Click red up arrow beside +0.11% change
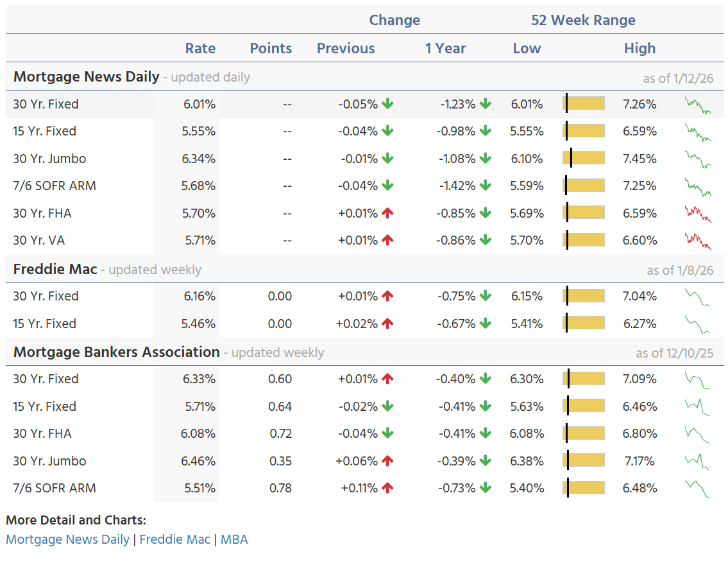Viewport: 728px width, 563px height. tap(387, 488)
